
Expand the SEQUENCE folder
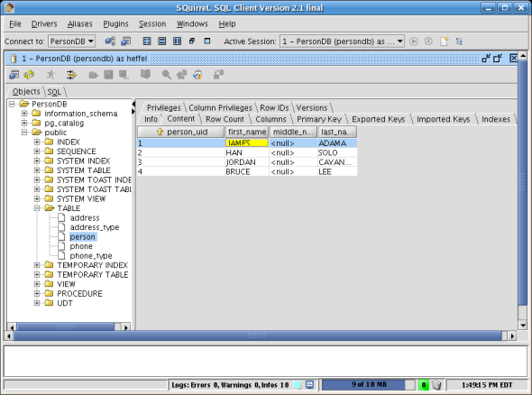pyautogui.click(x=37, y=152)
